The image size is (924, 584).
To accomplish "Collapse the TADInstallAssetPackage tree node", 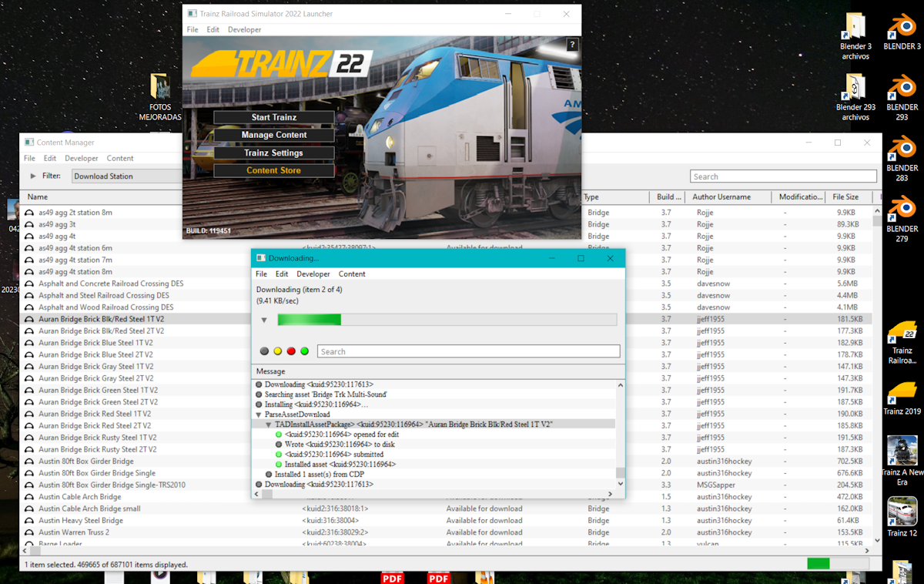I will coord(269,425).
